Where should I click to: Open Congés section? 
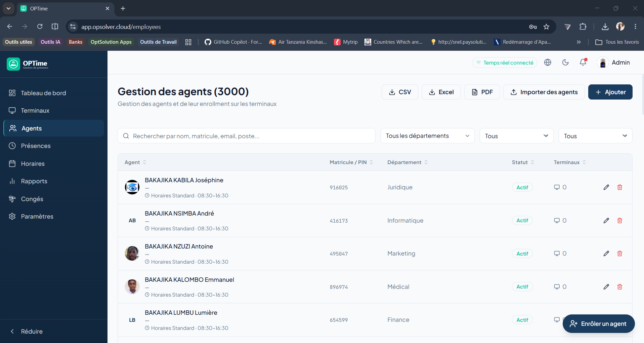click(x=54, y=199)
